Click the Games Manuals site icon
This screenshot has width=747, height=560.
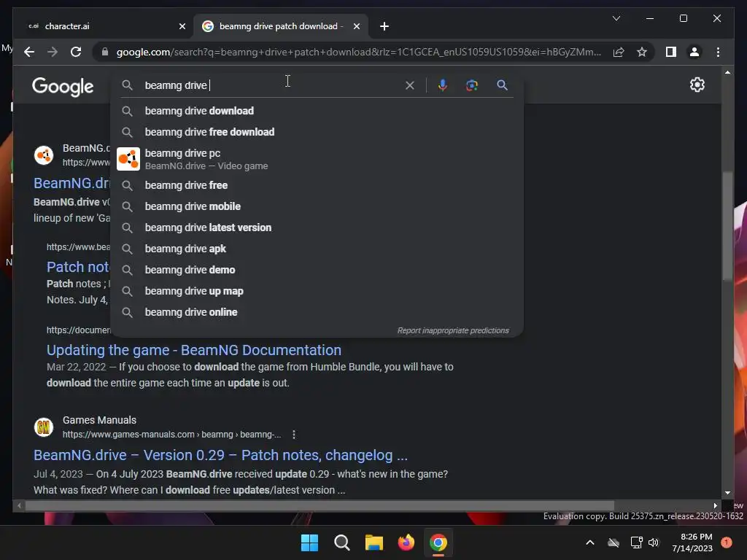(x=43, y=427)
